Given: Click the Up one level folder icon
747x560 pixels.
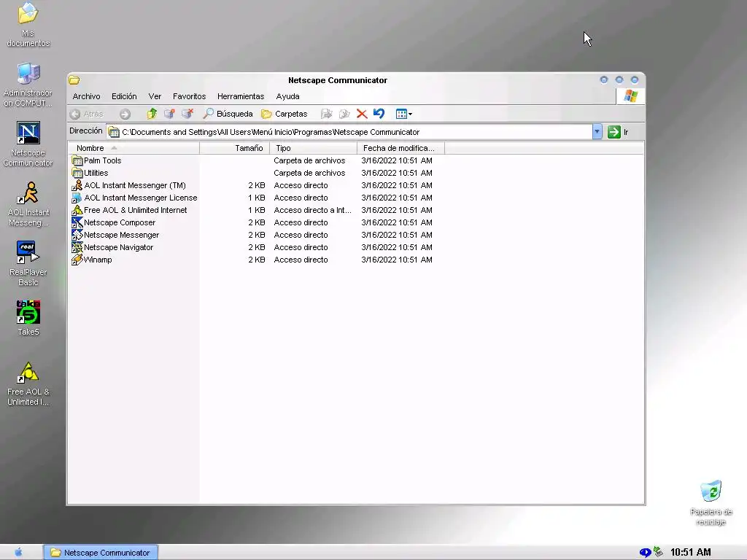Looking at the screenshot, I should click(x=152, y=114).
